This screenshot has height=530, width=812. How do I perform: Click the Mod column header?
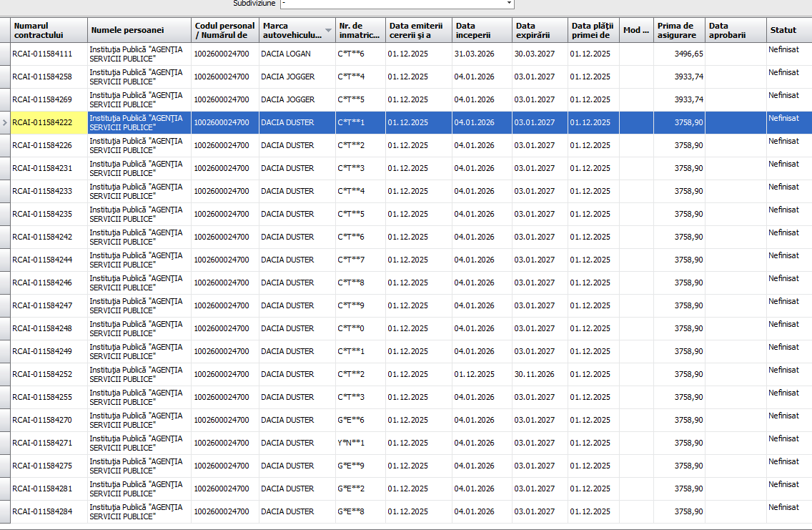coord(635,30)
